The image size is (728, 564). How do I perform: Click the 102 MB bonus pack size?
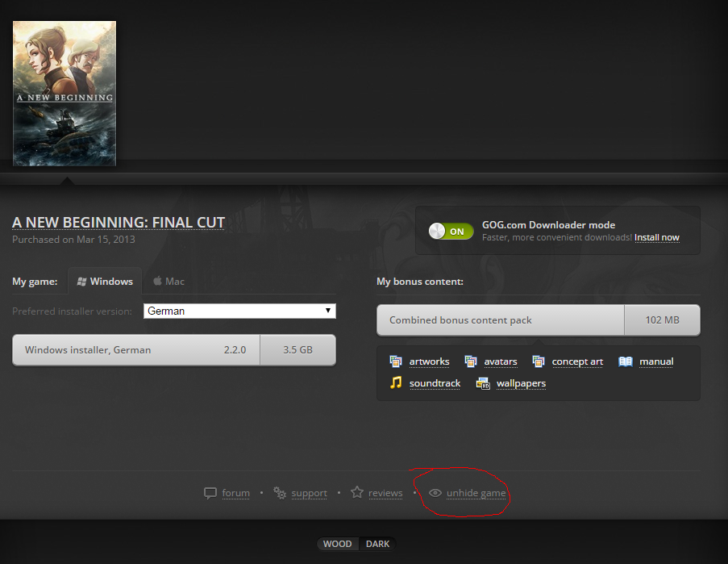[662, 320]
